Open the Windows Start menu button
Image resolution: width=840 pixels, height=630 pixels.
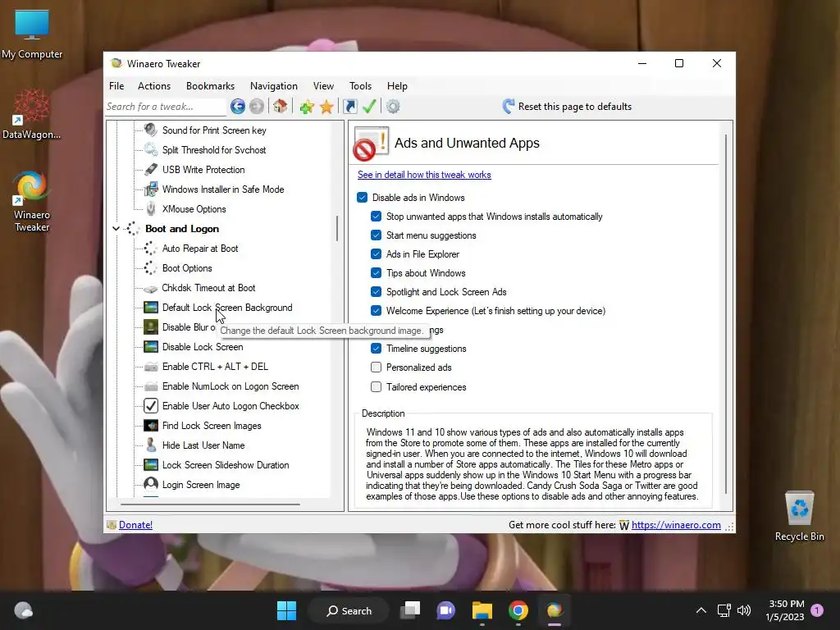click(286, 610)
